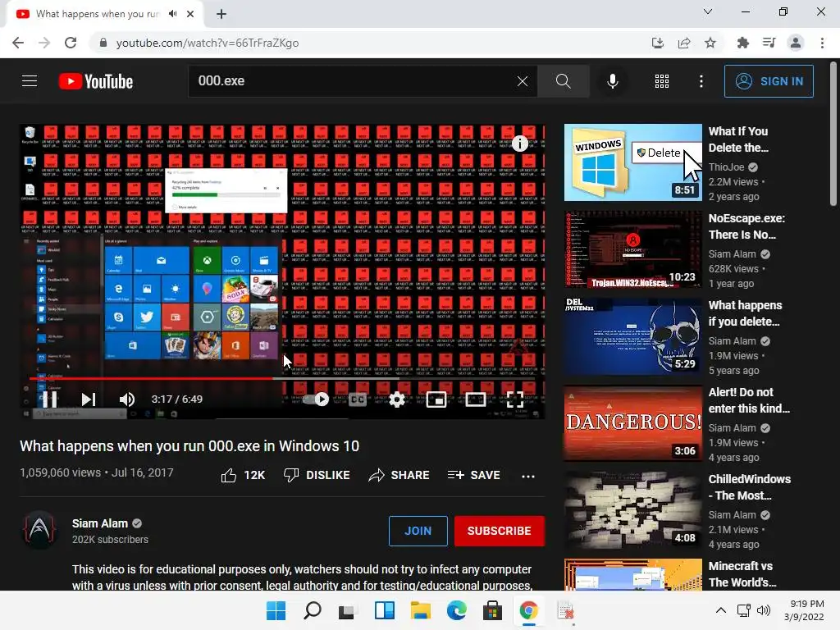Open File Explorer from taskbar
This screenshot has height=630, width=840.
tap(421, 610)
